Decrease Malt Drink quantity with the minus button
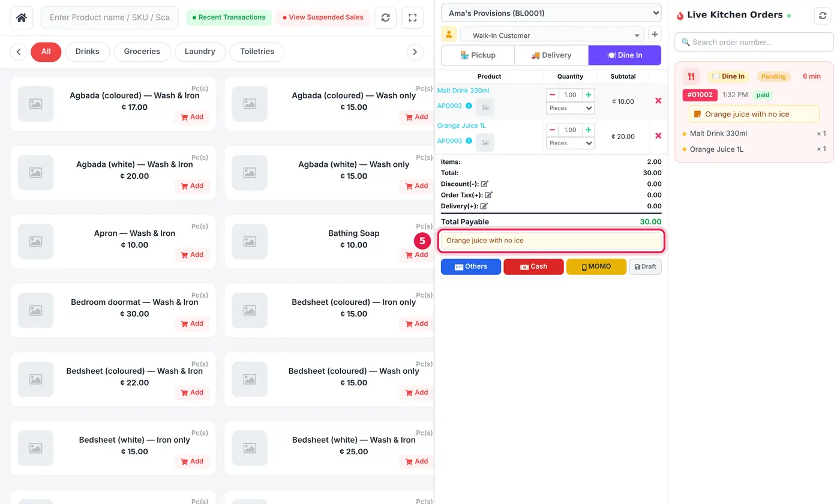This screenshot has height=504, width=840. pyautogui.click(x=552, y=95)
